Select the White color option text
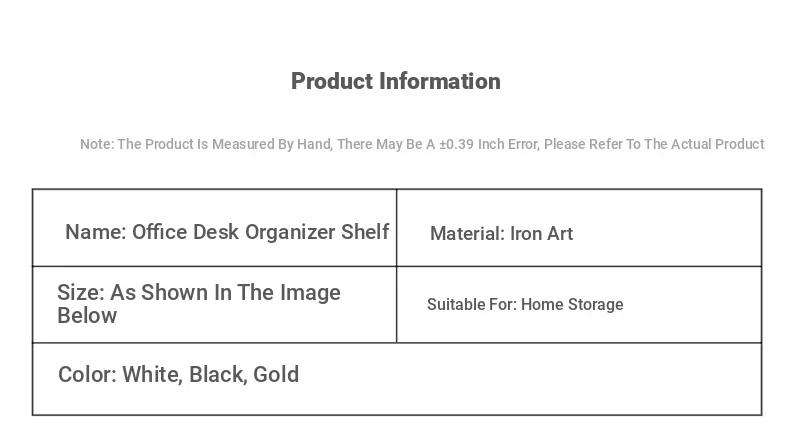Image resolution: width=790 pixels, height=436 pixels. tap(152, 375)
